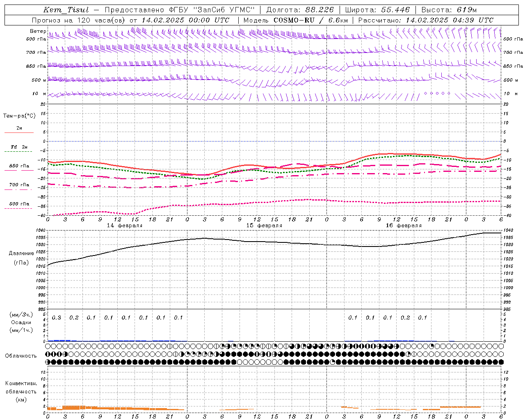Image resolution: width=525 pixels, height=420 pixels.
Task: Click the Td 2м dew point legend entry
Action: (x=19, y=147)
